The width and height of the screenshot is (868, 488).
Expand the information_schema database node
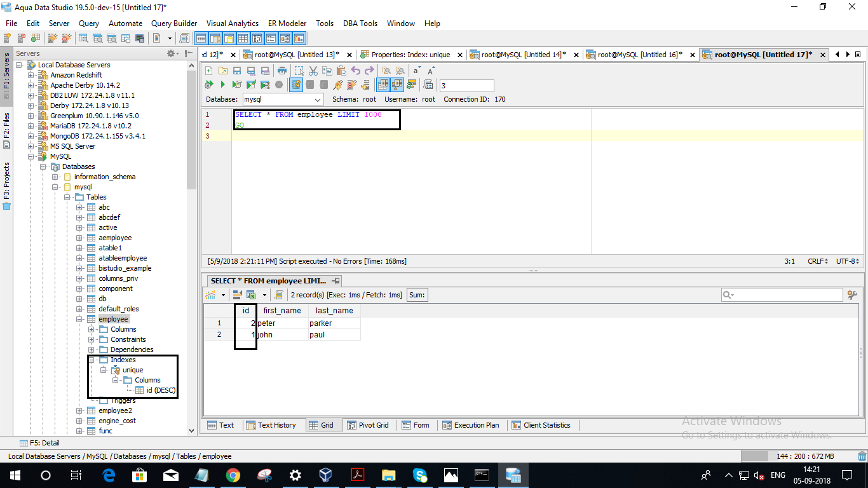(x=55, y=177)
